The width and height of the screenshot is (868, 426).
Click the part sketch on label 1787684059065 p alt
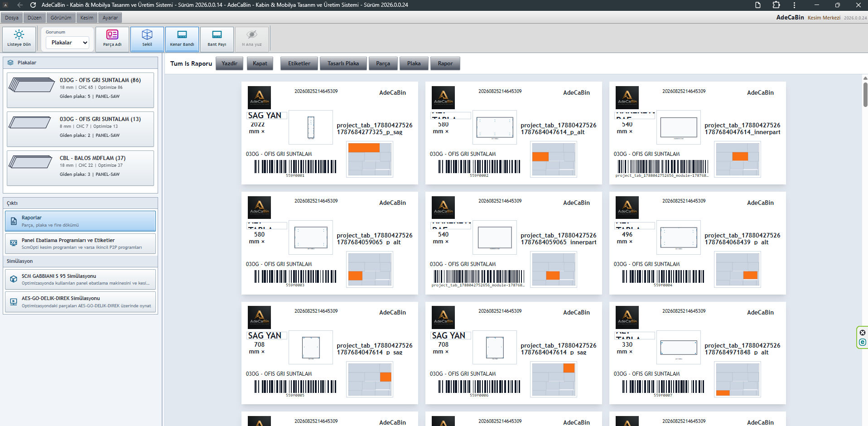coord(311,237)
